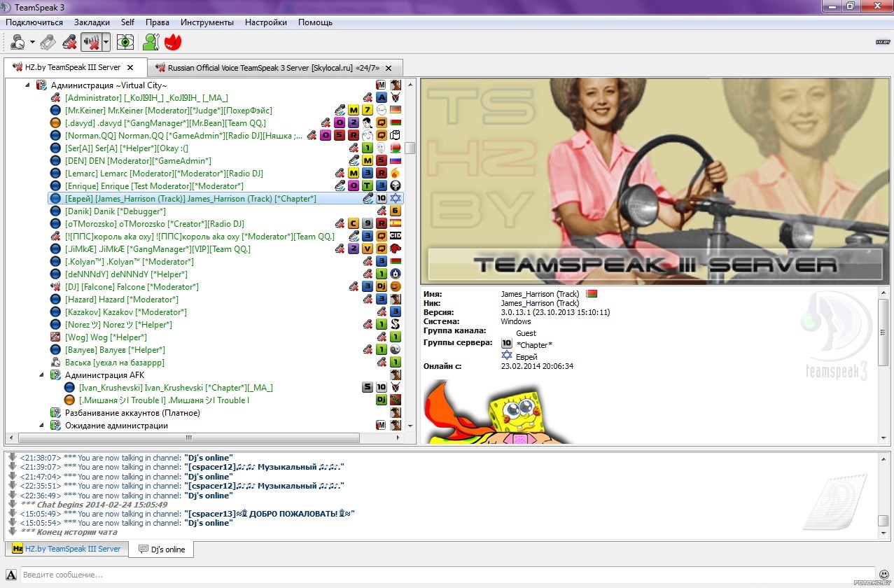Select user [.davyd] .davyd in the tree
This screenshot has width=894, height=588.
point(165,123)
